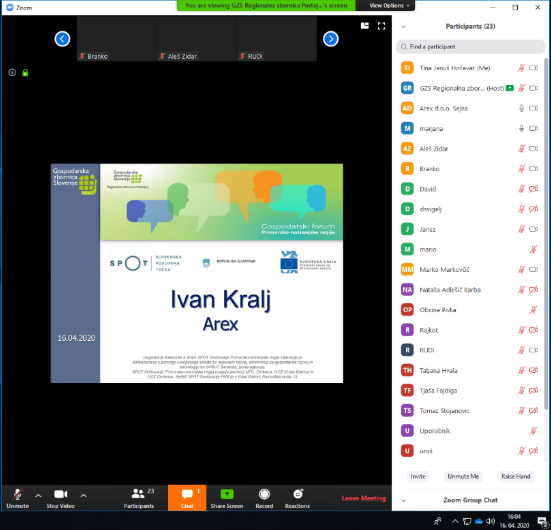Open the OneDrive cloud tray icon
Screen dimensions: 551x530
479,521
